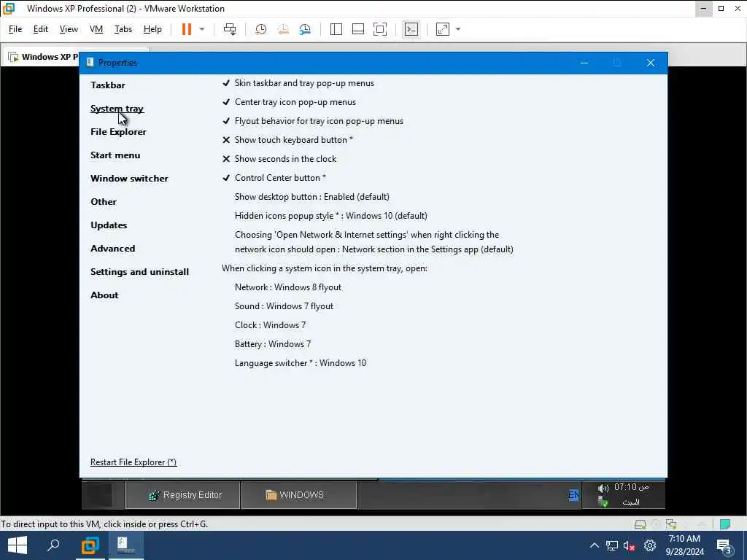This screenshot has width=747, height=560.
Task: Click VMware Workstation icon on host taskbar
Action: coord(90,545)
